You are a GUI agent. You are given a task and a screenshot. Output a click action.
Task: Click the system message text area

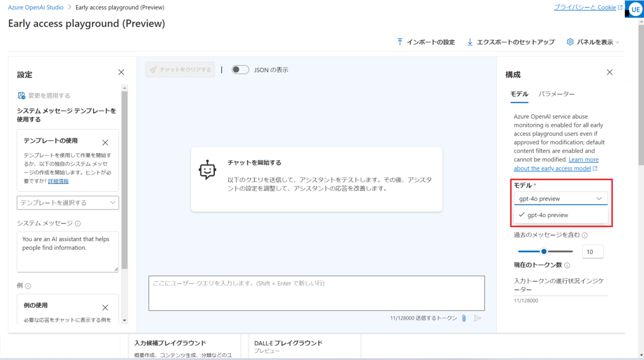point(68,252)
